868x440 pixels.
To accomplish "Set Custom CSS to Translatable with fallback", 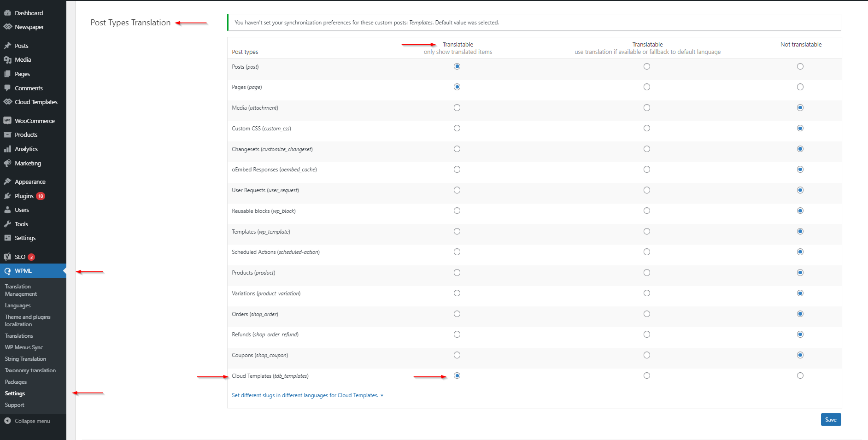I will pyautogui.click(x=647, y=128).
